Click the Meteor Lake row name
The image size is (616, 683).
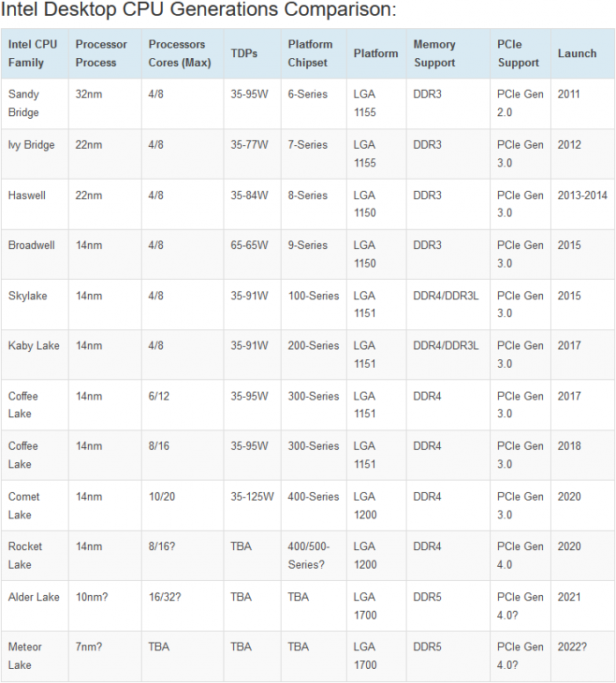tap(25, 656)
